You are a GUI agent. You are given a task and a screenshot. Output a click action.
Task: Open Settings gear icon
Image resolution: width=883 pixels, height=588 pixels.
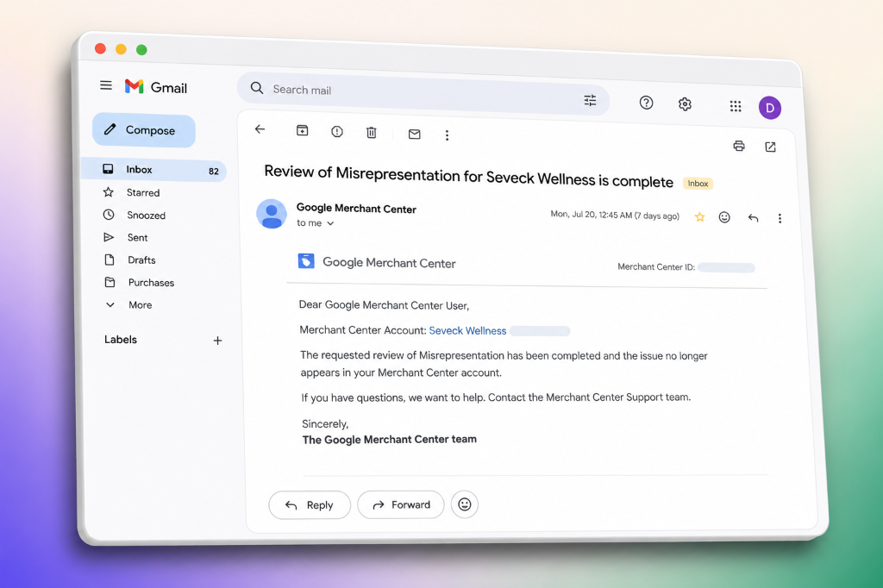(685, 104)
